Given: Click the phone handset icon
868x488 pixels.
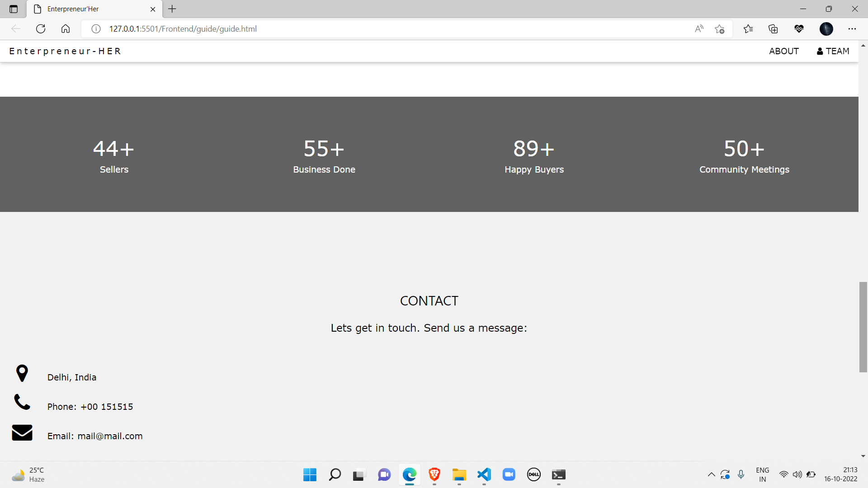Looking at the screenshot, I should (22, 402).
